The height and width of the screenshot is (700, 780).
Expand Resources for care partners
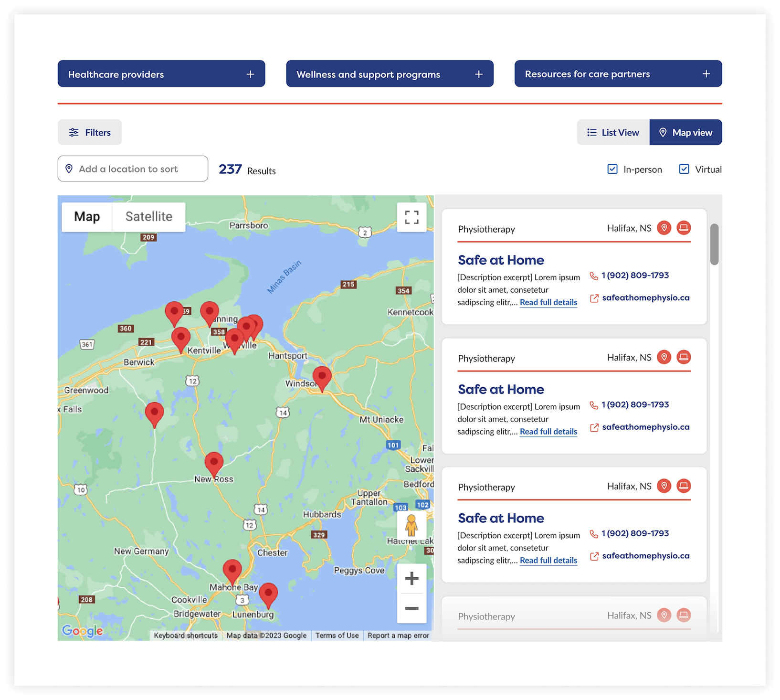click(618, 74)
